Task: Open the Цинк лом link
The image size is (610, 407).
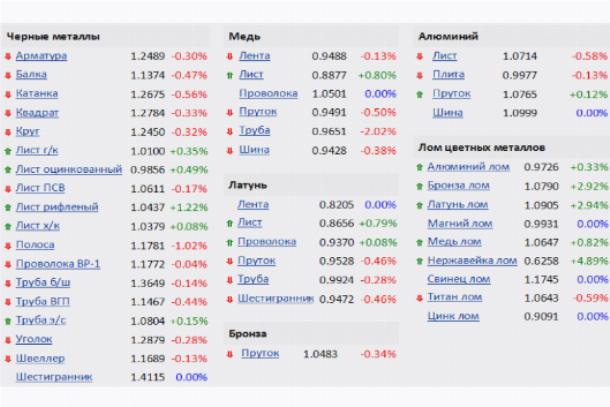Action: pos(454,316)
